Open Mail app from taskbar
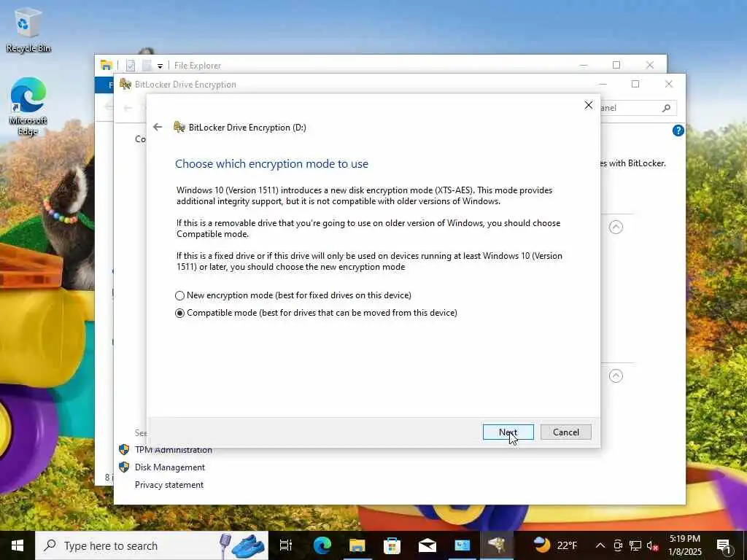747x560 pixels. point(427,545)
